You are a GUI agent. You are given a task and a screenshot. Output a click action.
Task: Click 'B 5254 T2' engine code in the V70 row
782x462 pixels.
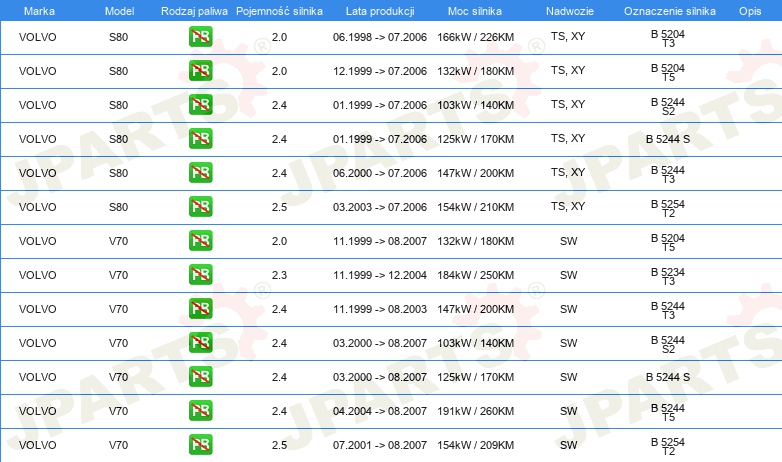click(668, 447)
